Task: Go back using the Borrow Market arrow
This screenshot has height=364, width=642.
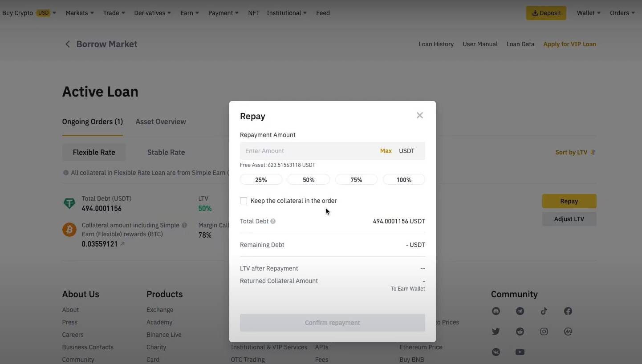Action: [68, 44]
